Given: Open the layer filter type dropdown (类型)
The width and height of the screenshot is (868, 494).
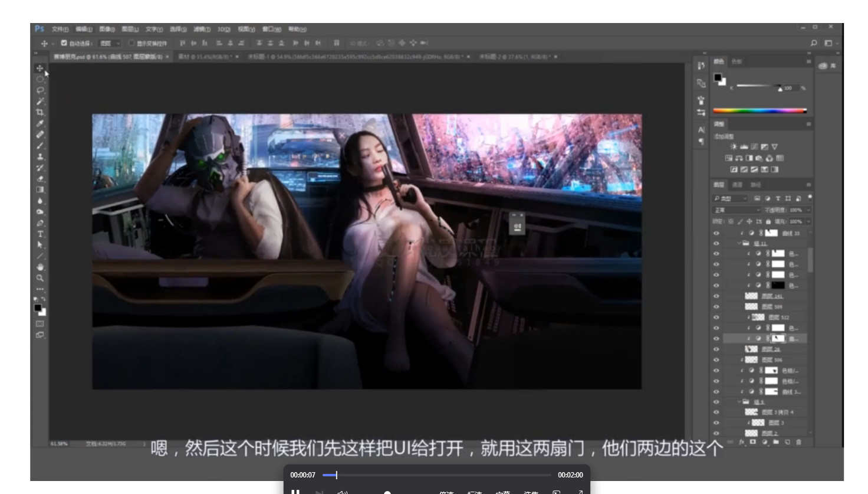Looking at the screenshot, I should (x=731, y=198).
